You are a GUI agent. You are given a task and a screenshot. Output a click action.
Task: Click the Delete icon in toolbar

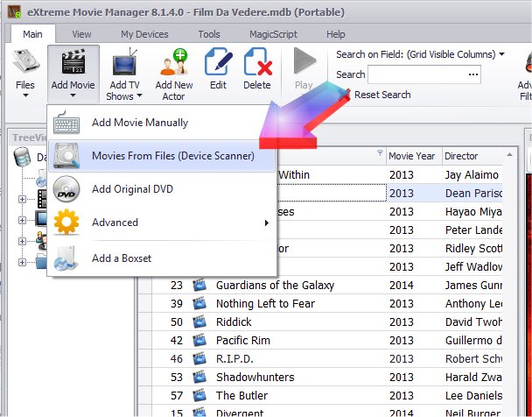coord(257,72)
